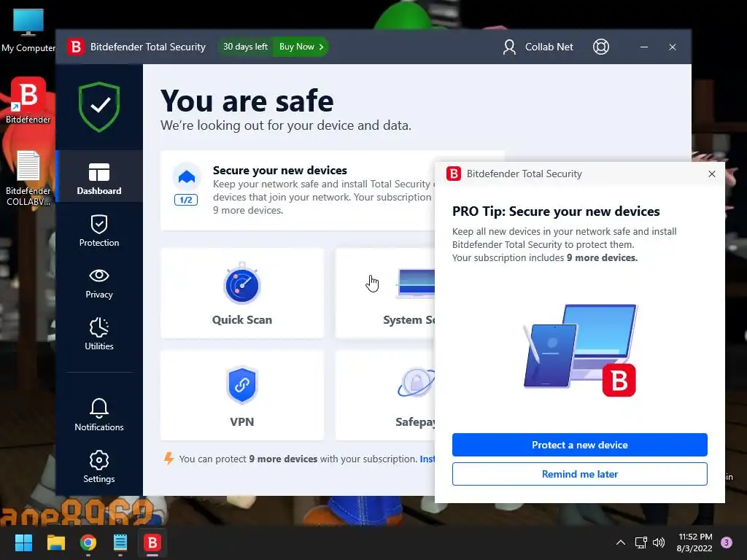Open the Notifications panel
The height and width of the screenshot is (560, 747).
click(x=99, y=415)
